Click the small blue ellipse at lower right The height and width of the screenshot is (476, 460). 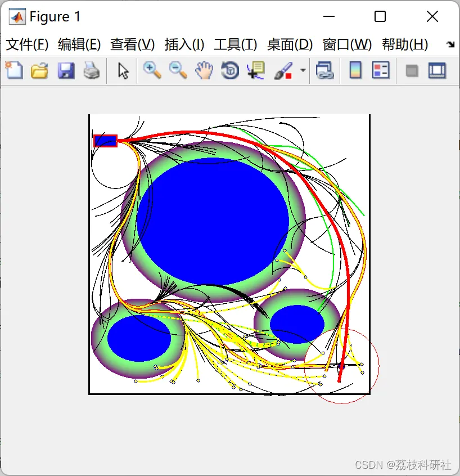tap(297, 324)
